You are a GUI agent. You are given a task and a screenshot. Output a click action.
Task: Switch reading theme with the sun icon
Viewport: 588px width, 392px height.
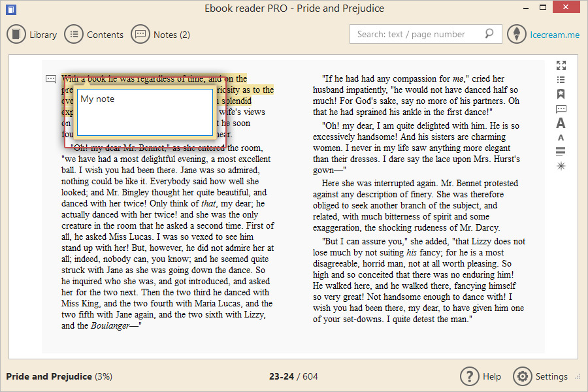pyautogui.click(x=561, y=166)
